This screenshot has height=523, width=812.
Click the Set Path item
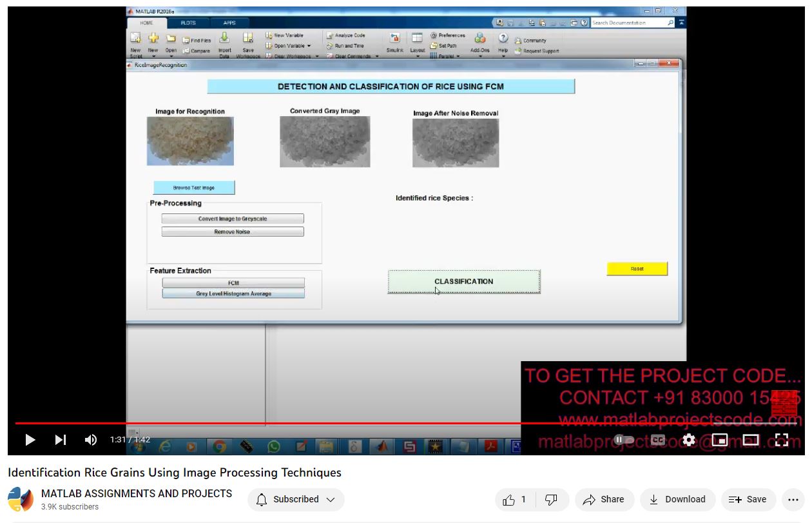[x=443, y=46]
